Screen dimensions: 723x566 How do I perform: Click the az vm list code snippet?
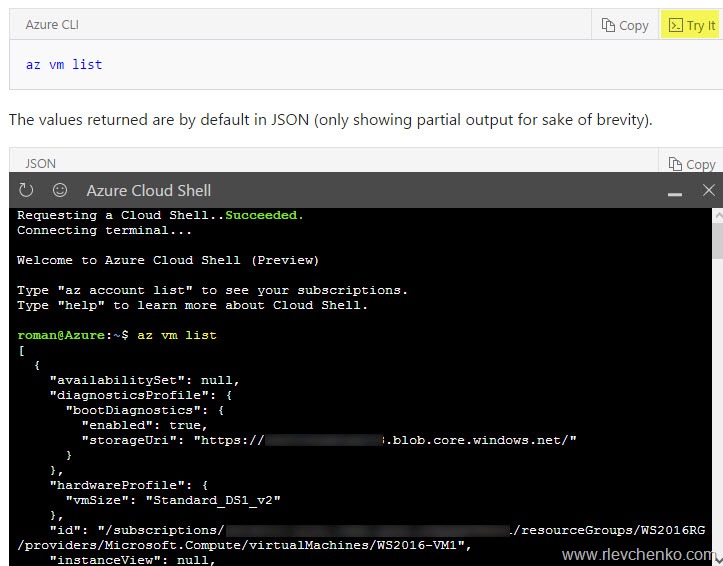(64, 64)
